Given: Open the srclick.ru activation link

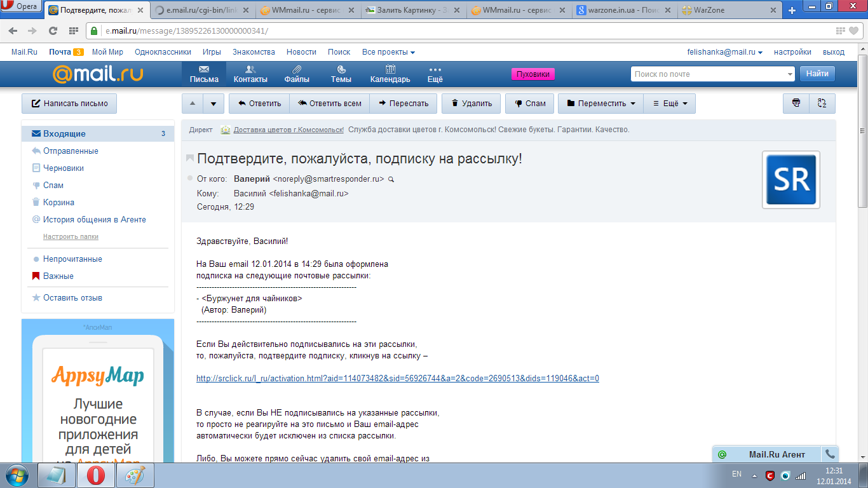Looking at the screenshot, I should [398, 379].
